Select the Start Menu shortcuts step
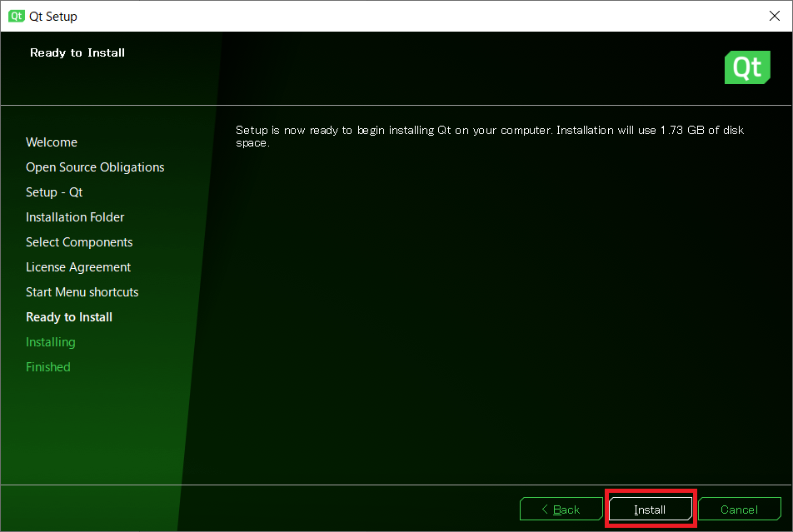This screenshot has height=532, width=793. click(82, 291)
